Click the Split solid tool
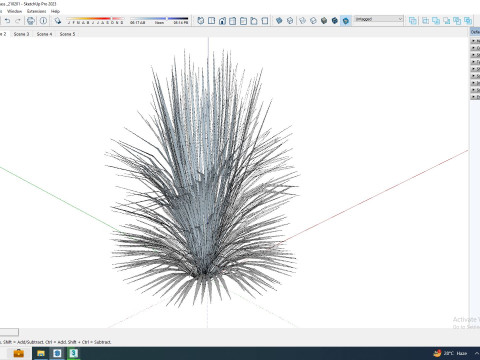This screenshot has width=480, height=360. point(468,21)
